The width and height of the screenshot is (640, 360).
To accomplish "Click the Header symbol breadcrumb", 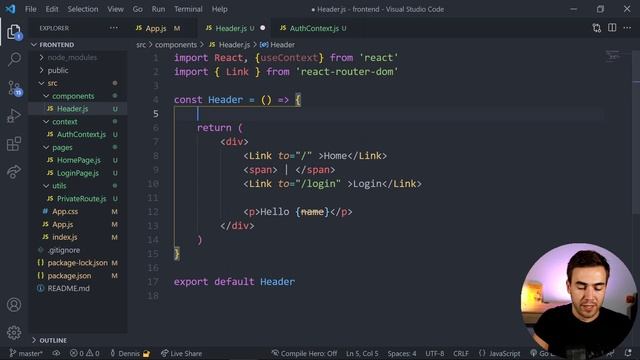I will click(x=278, y=44).
